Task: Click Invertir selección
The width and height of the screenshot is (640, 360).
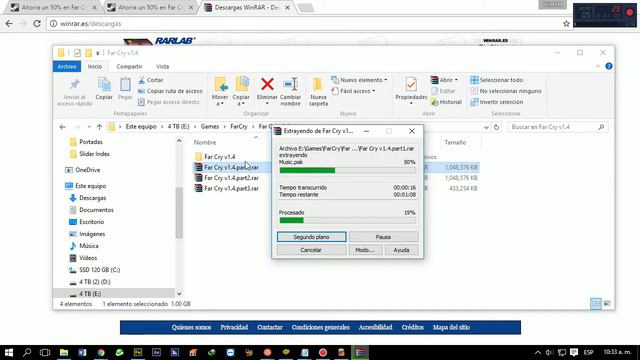Action: tap(496, 102)
